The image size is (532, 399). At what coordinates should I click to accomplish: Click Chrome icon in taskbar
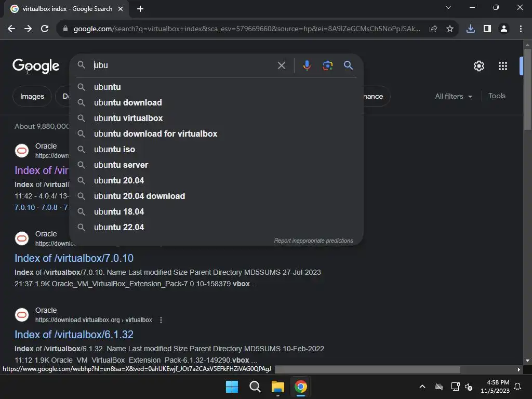click(x=301, y=387)
